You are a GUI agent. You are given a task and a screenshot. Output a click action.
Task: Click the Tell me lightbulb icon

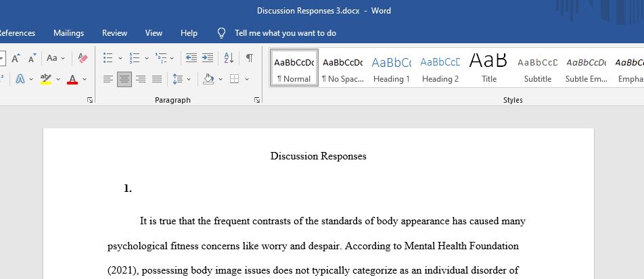tap(221, 33)
